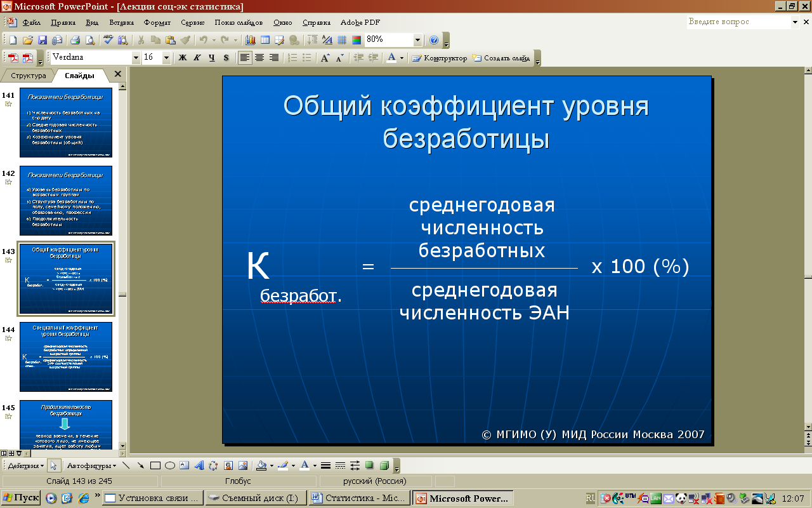The height and width of the screenshot is (508, 812).
Task: Run the spelling check (ABC icon)
Action: 108,39
